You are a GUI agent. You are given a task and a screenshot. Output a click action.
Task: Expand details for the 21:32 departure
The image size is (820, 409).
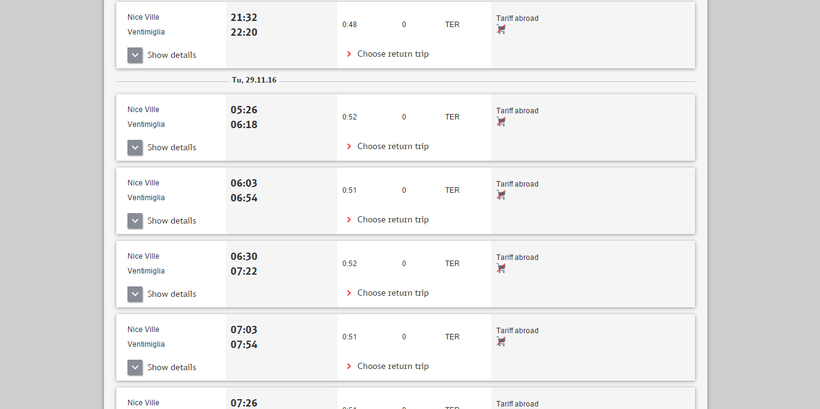click(x=135, y=55)
